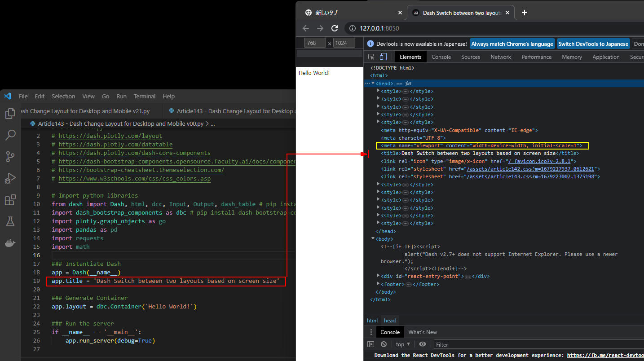Expand the <footer> element
Image resolution: width=644 pixels, height=361 pixels.
[x=378, y=284]
